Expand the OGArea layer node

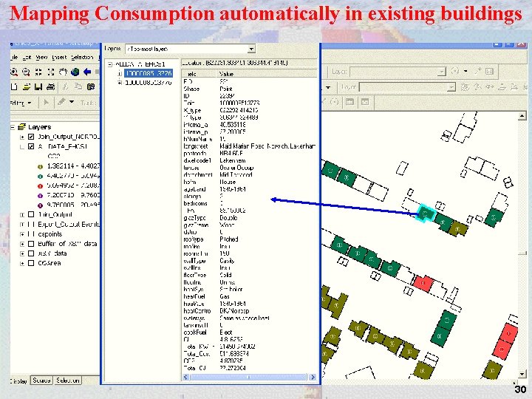click(x=22, y=263)
